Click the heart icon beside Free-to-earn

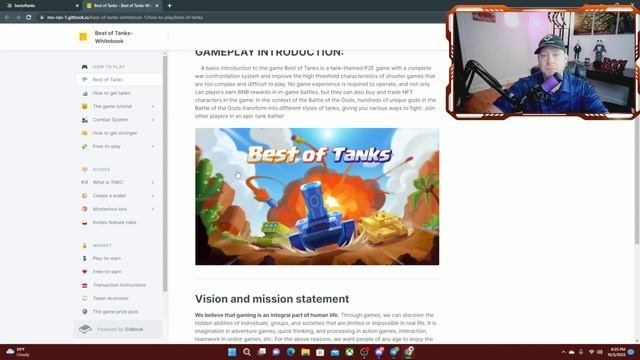tap(84, 272)
